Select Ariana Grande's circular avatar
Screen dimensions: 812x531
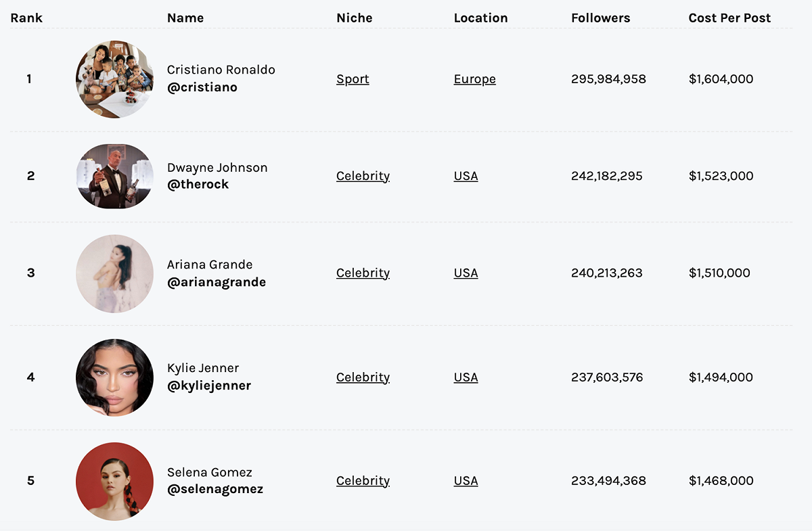(114, 273)
